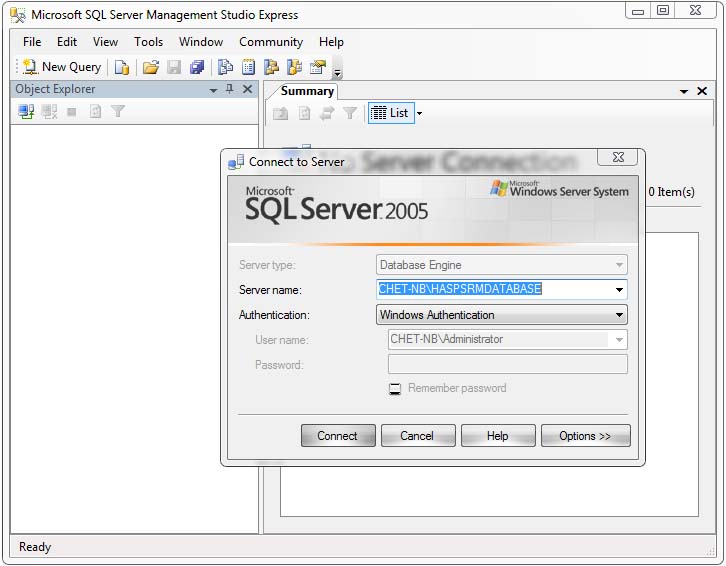
Task: Click the Open File folder icon
Action: (151, 68)
